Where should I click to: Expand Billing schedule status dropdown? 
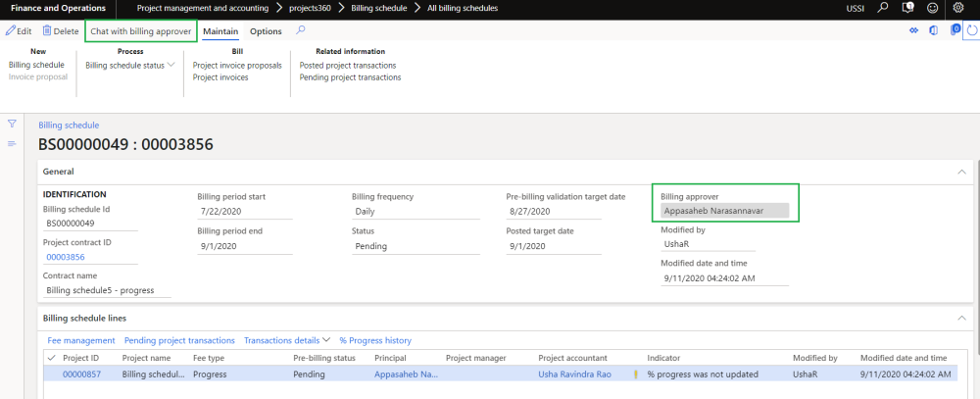click(130, 66)
